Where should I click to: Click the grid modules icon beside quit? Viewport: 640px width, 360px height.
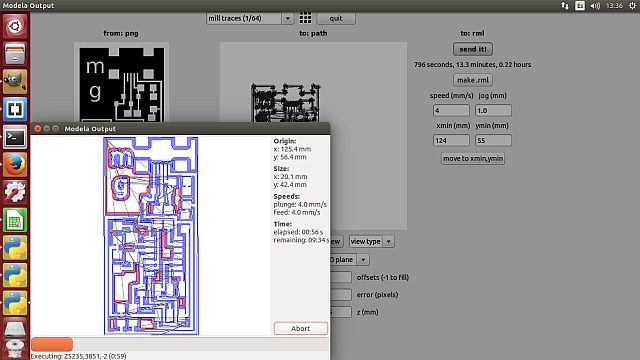point(305,18)
